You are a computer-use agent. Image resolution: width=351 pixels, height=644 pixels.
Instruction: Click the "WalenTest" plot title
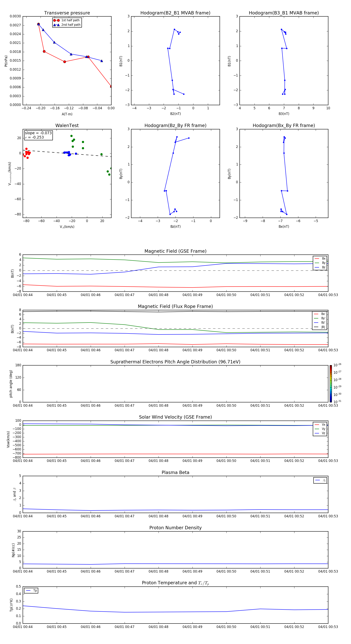click(x=67, y=125)
